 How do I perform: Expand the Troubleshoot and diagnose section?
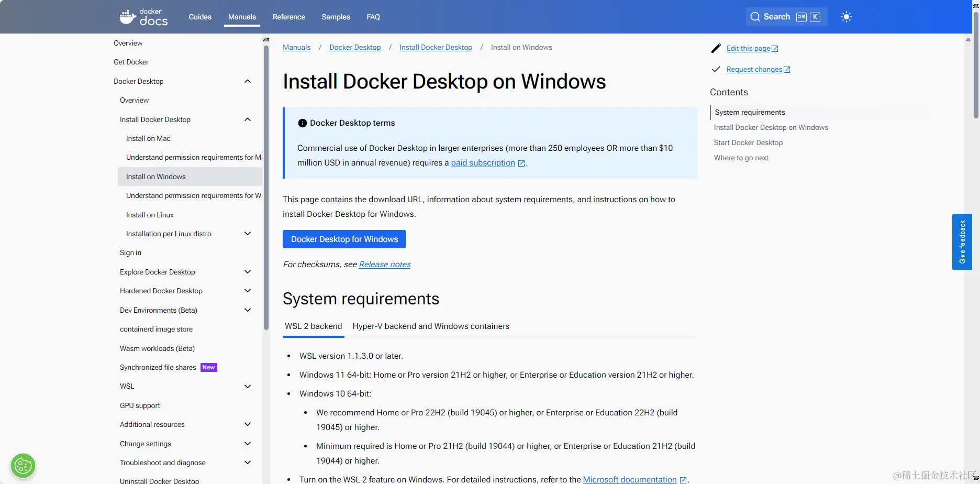[248, 463]
